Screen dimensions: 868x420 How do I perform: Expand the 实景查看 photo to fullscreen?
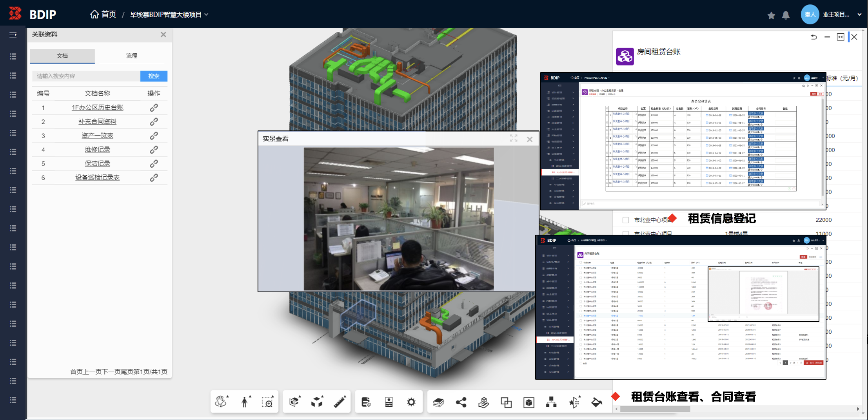click(x=514, y=139)
